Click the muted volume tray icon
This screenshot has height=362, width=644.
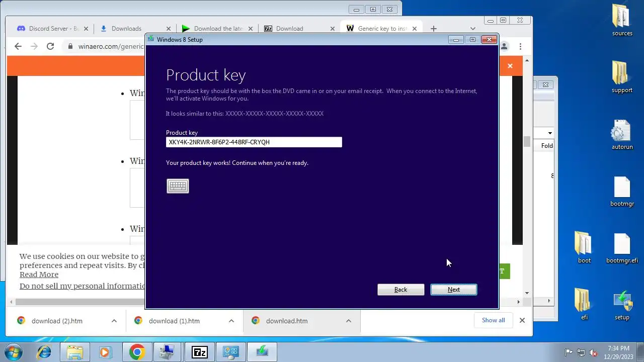593,352
